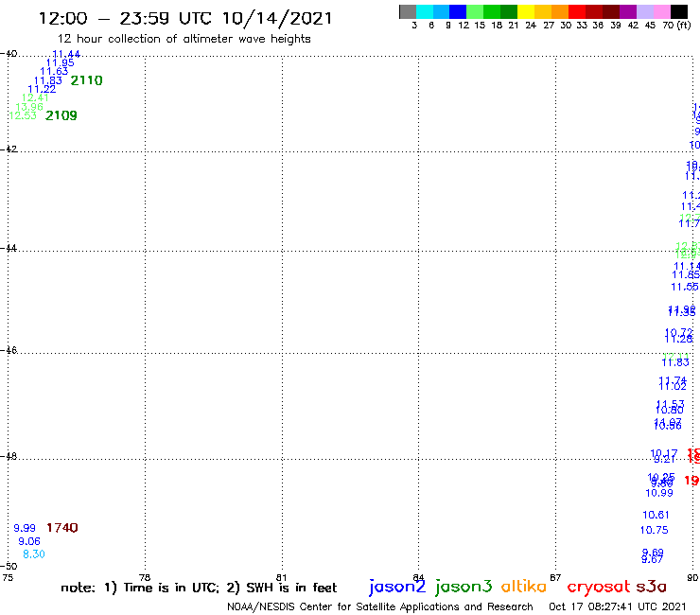700x615 pixels.
Task: Select the latitude axis label -50
Action: point(9,567)
